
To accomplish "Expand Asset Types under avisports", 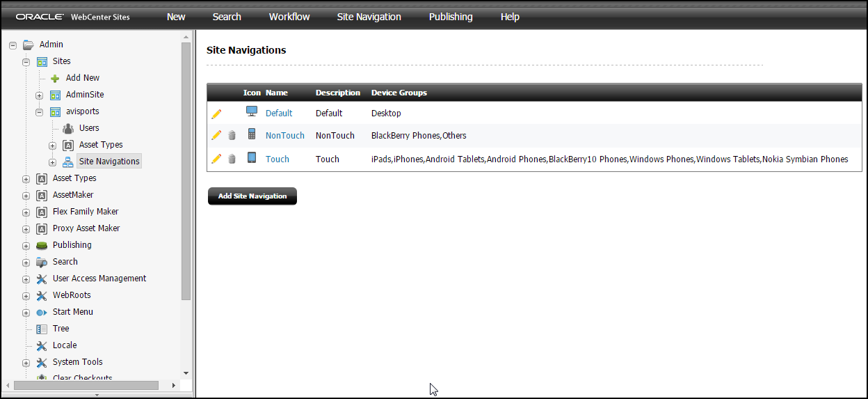I will pyautogui.click(x=52, y=146).
